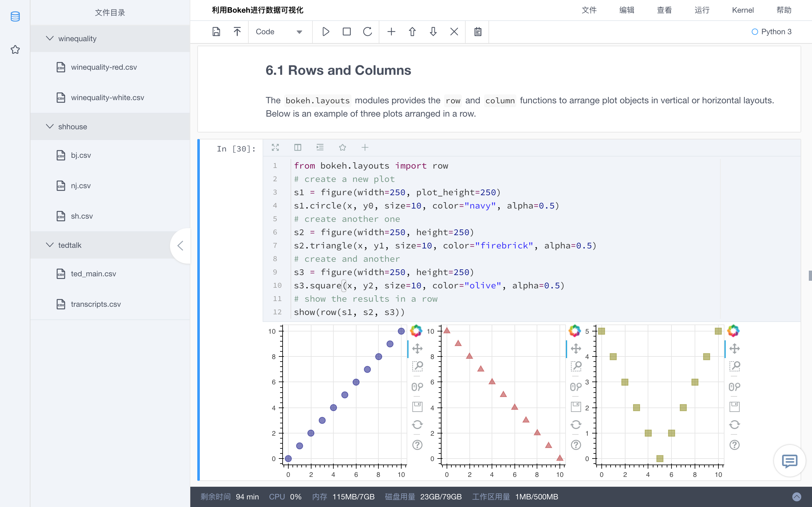812x507 pixels.
Task: Open the chat feedback bubble icon
Action: 789,461
